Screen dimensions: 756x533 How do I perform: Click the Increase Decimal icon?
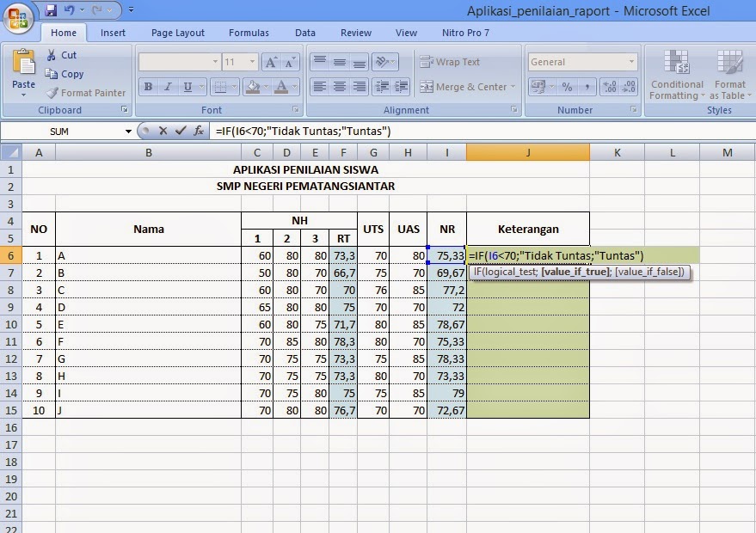click(608, 86)
